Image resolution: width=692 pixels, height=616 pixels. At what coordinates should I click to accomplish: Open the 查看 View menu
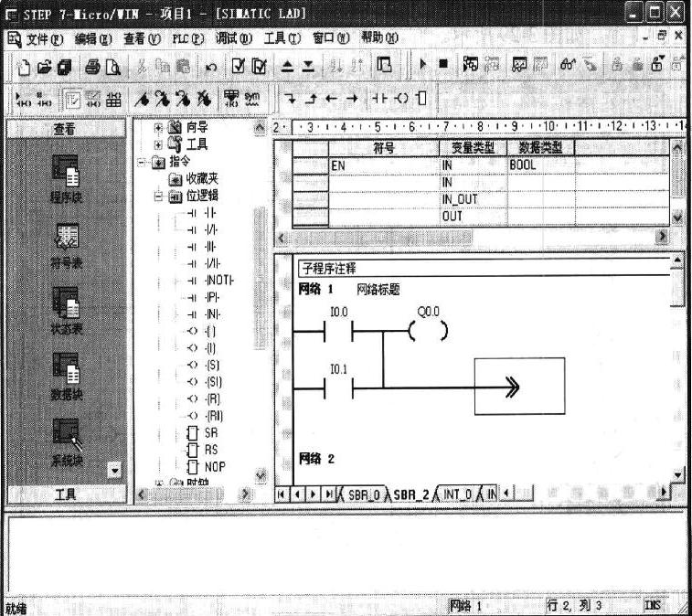[x=142, y=38]
